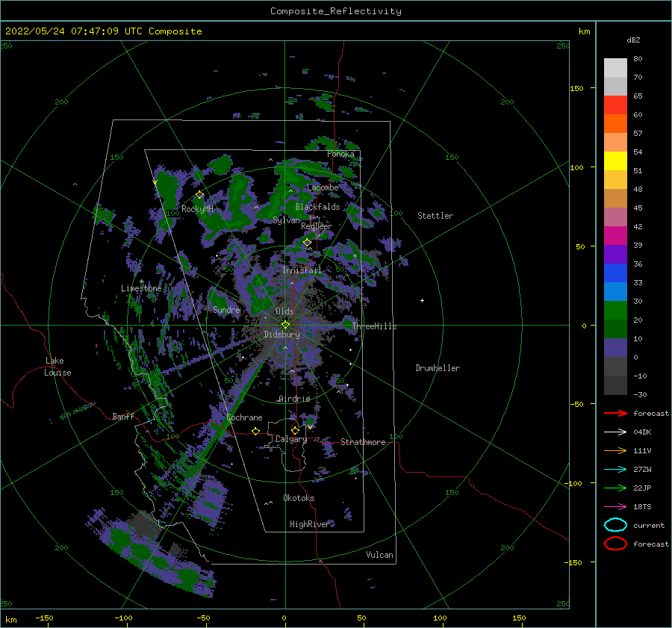Select the yellow 51-54 dBZ color swatch
The image size is (672, 628).
[x=615, y=161]
